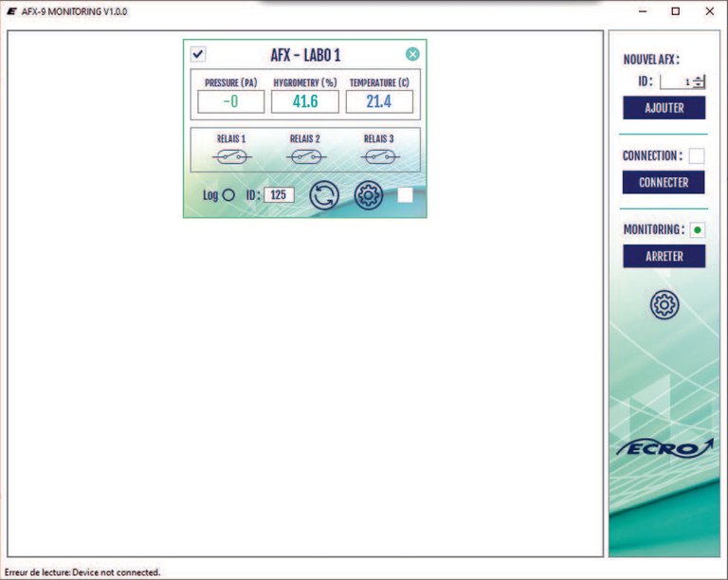Click the refresh icon in AFX - LABO 1 card

[324, 195]
